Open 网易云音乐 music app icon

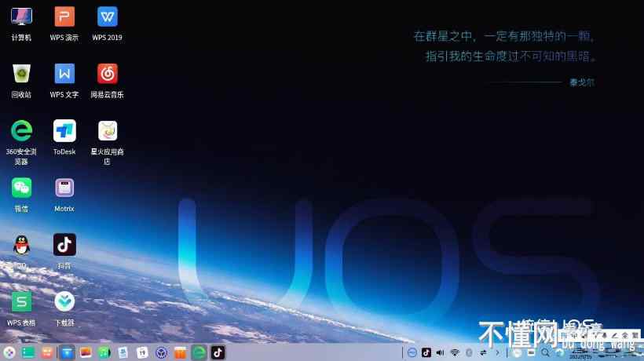107,74
